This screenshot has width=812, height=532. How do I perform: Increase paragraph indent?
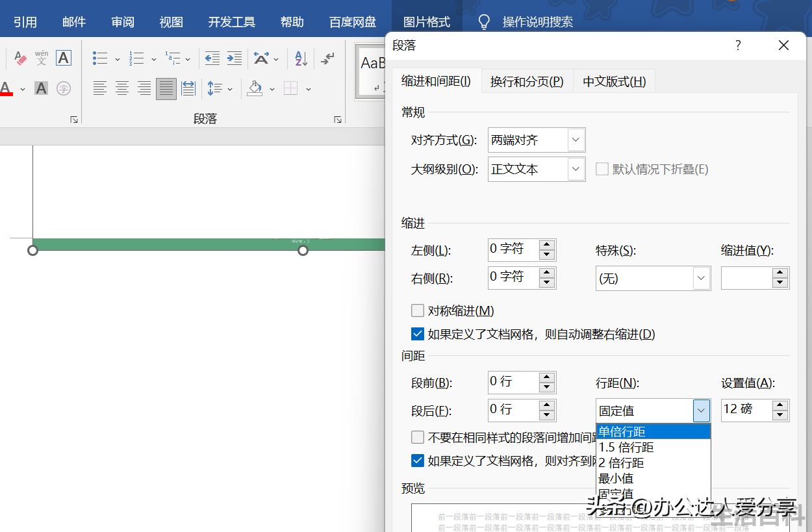coord(235,58)
